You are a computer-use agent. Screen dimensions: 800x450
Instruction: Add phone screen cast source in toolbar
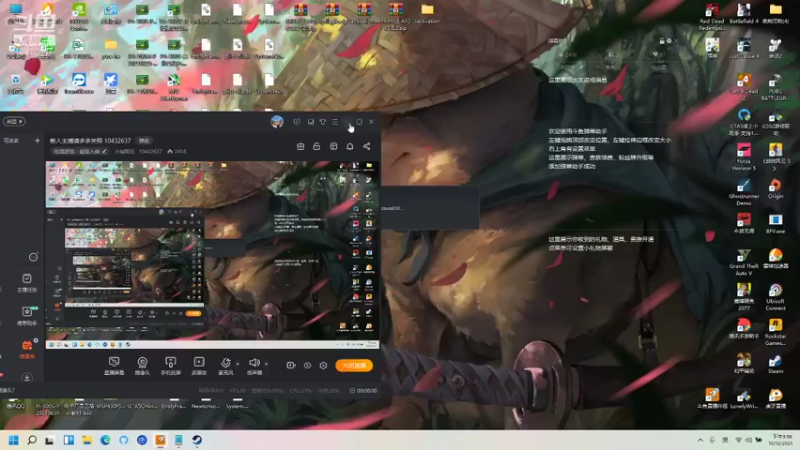click(x=170, y=365)
